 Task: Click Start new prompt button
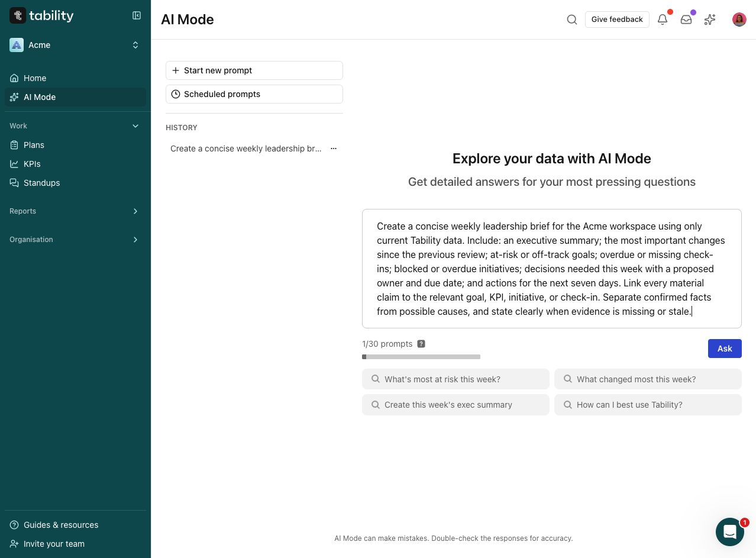tap(254, 70)
